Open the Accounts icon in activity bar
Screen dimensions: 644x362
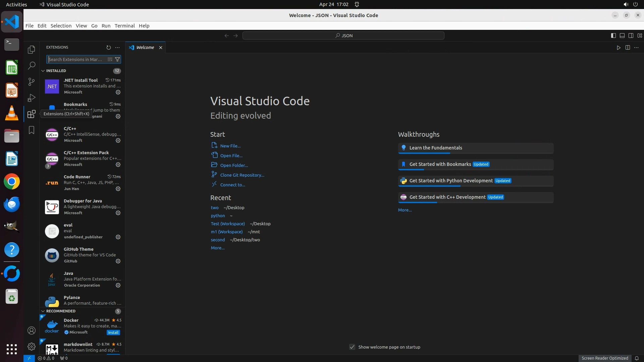31,330
